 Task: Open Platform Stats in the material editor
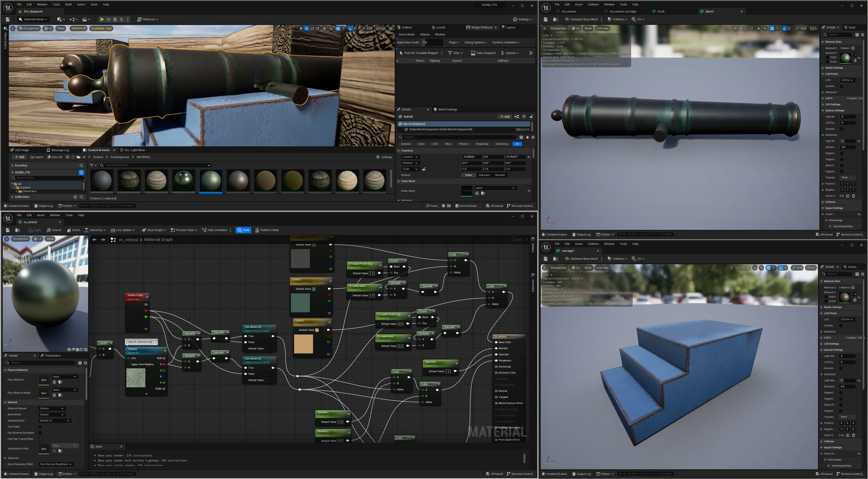pyautogui.click(x=267, y=230)
